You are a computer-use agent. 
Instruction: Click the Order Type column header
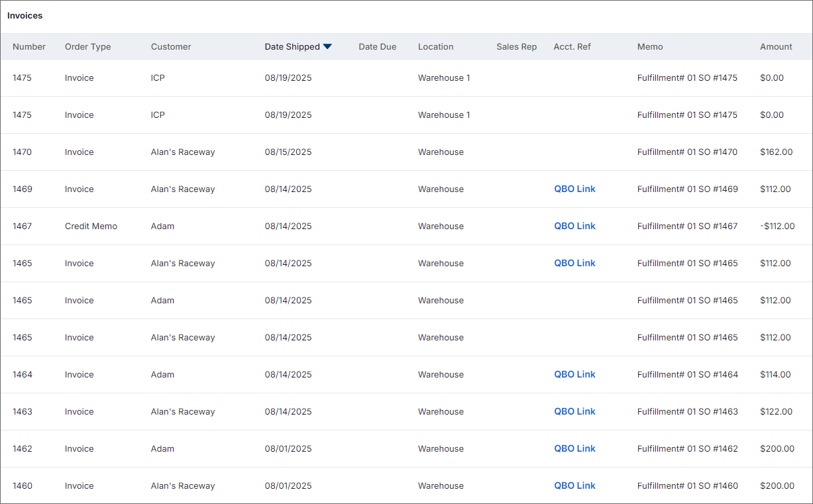(x=87, y=46)
